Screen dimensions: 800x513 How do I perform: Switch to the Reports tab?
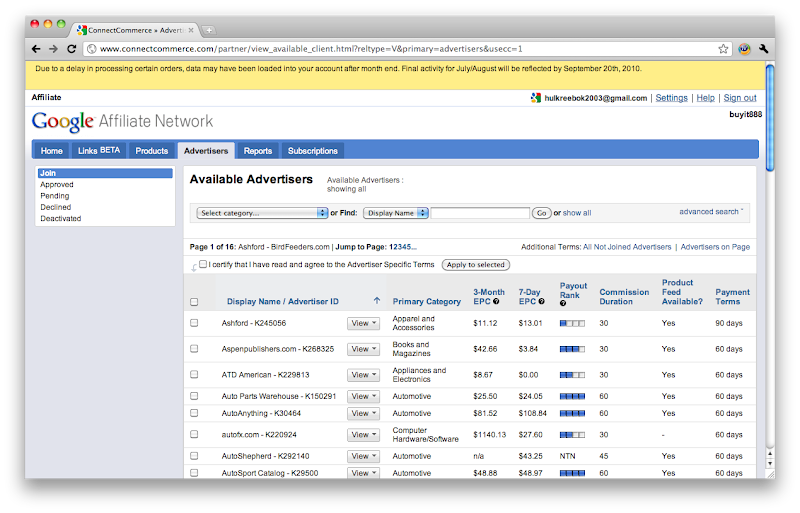click(x=257, y=151)
